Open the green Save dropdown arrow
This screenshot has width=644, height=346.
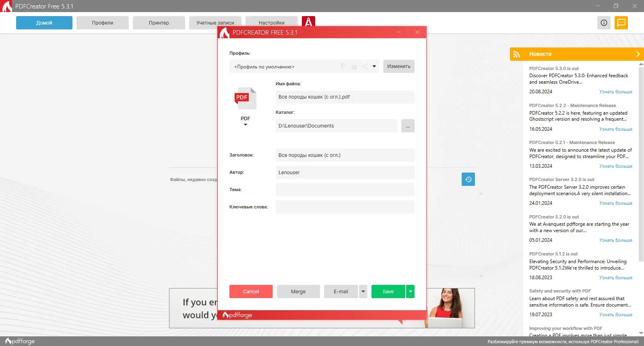(410, 291)
